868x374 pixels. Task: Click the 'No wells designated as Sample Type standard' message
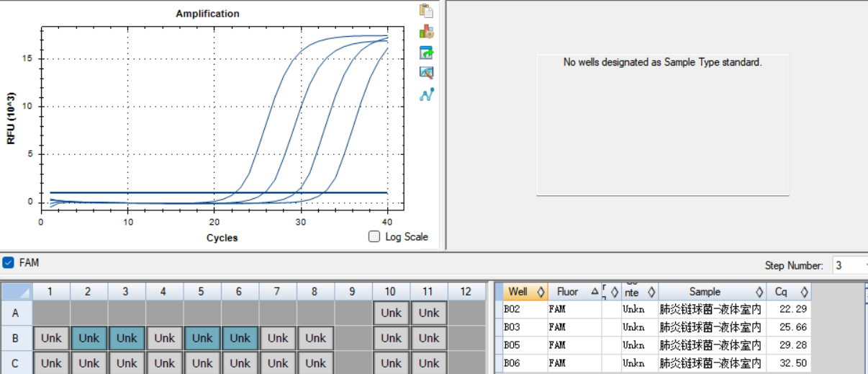[662, 63]
